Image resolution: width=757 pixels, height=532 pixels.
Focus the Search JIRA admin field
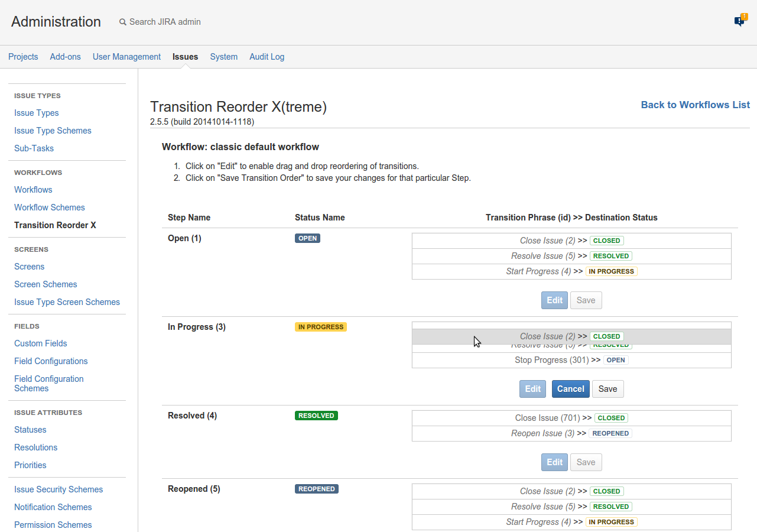pyautogui.click(x=165, y=22)
